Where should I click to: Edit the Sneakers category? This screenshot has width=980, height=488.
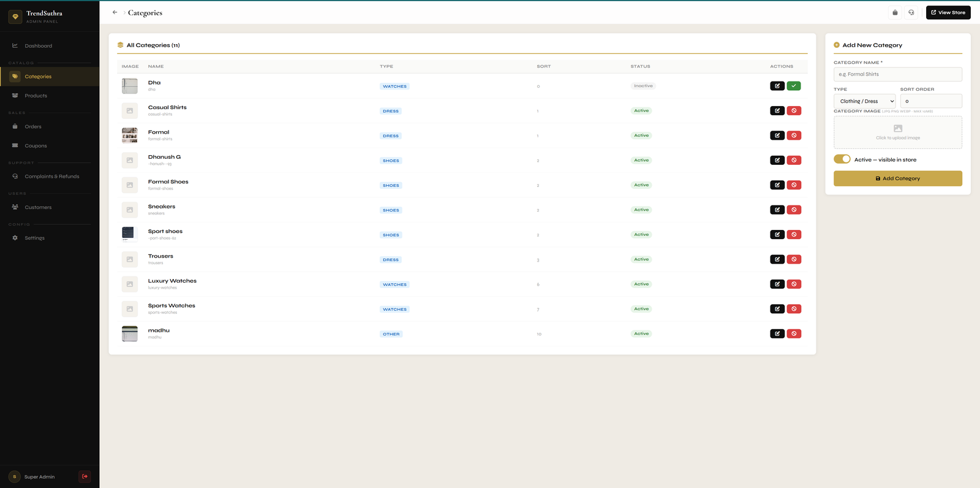coord(777,210)
